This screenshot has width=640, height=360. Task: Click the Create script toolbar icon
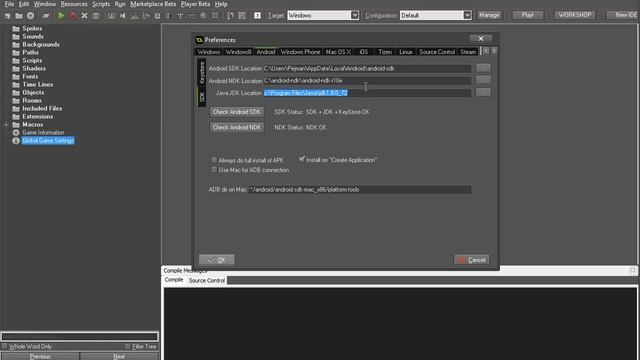click(x=157, y=16)
